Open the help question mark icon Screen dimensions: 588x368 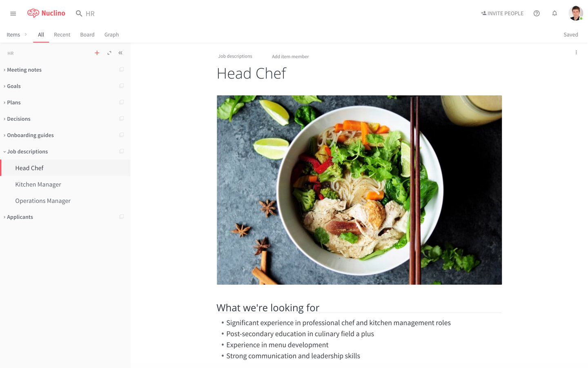click(x=537, y=13)
